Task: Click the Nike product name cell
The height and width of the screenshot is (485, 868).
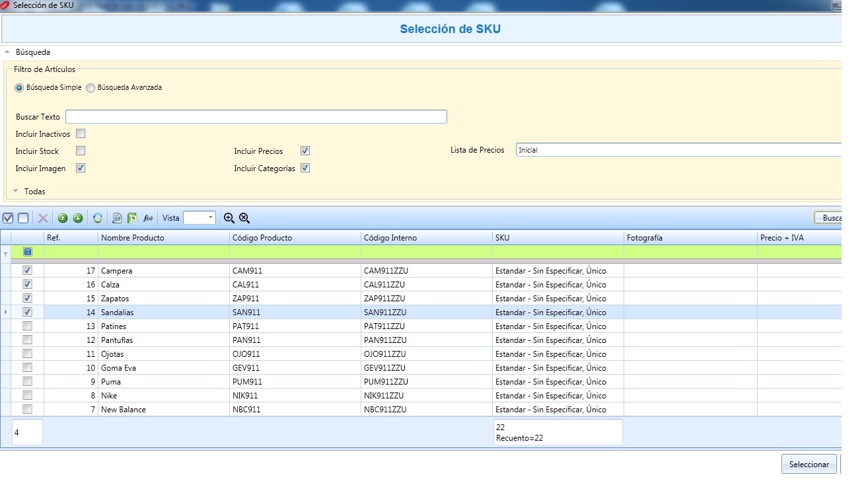Action: 164,395
